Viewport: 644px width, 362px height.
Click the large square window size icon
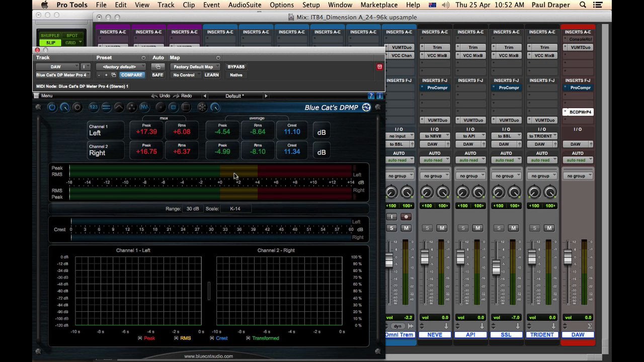point(186,107)
